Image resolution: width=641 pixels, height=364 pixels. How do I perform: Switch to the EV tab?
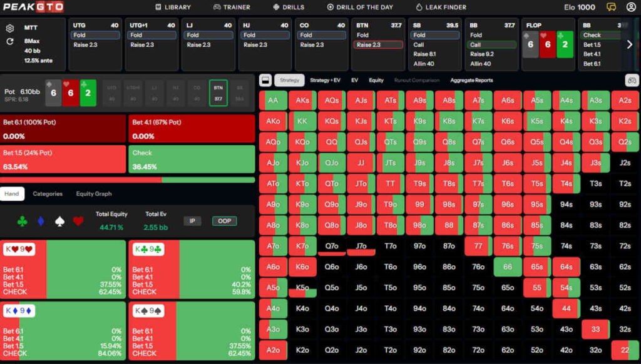(354, 80)
